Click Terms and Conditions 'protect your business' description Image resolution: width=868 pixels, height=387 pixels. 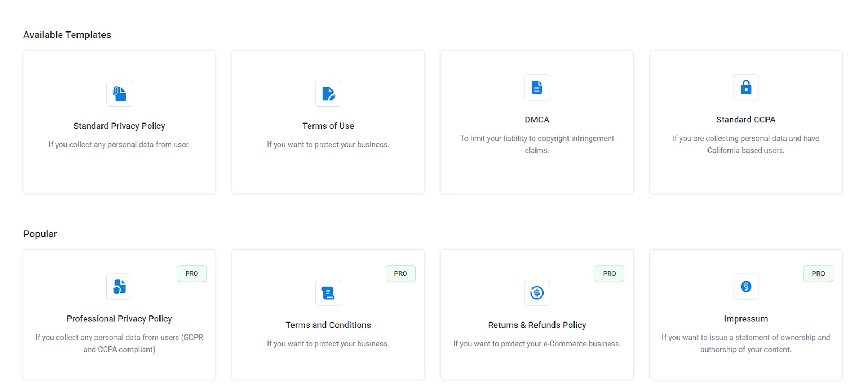[328, 344]
